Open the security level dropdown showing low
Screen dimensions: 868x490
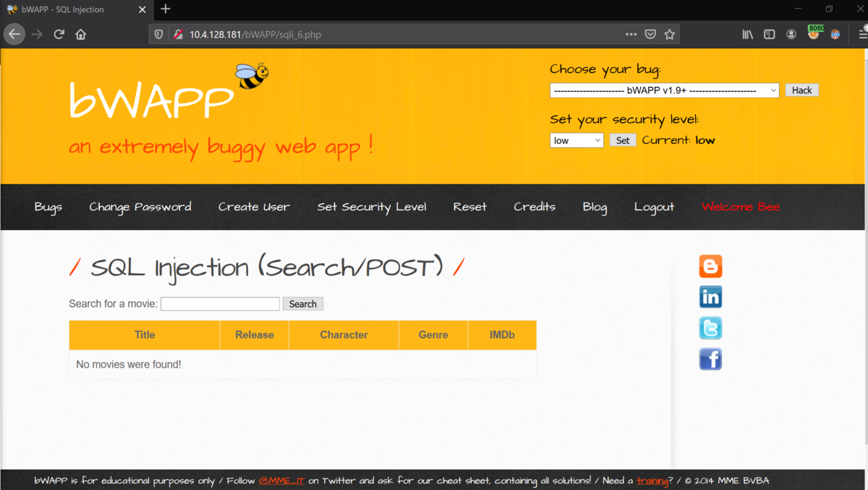tap(576, 140)
